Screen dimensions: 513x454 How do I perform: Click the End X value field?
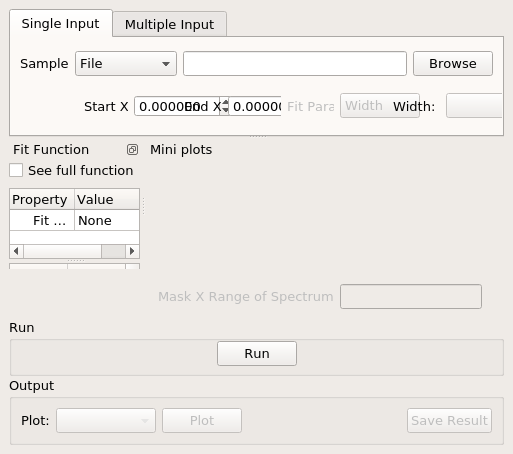(255, 106)
